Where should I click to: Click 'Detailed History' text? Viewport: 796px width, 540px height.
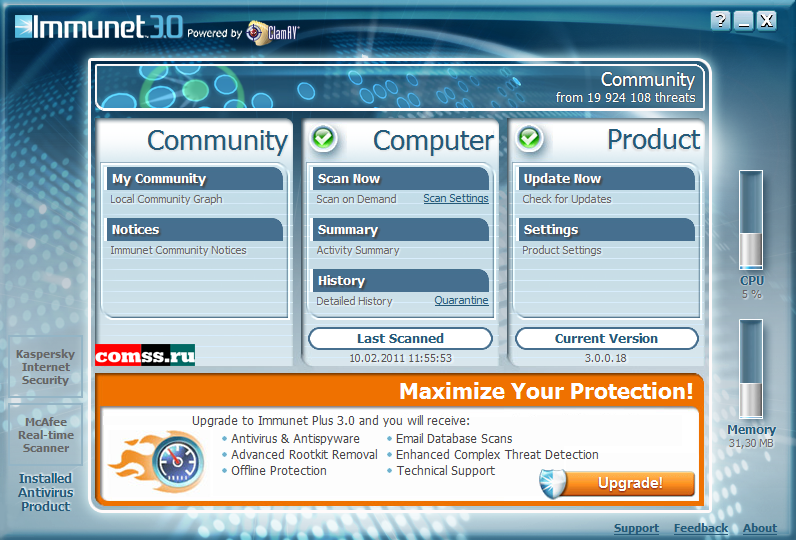[354, 301]
